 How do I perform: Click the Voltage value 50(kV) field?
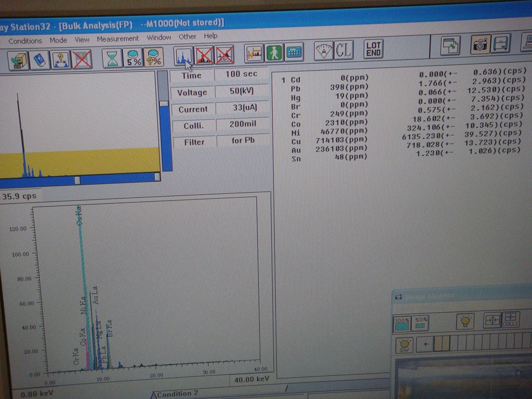(242, 91)
